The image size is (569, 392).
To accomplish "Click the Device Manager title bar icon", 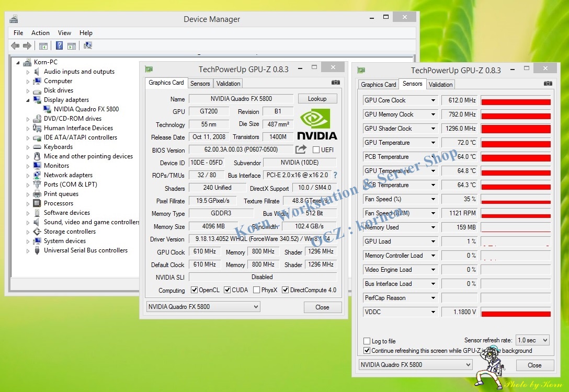I will [x=14, y=19].
